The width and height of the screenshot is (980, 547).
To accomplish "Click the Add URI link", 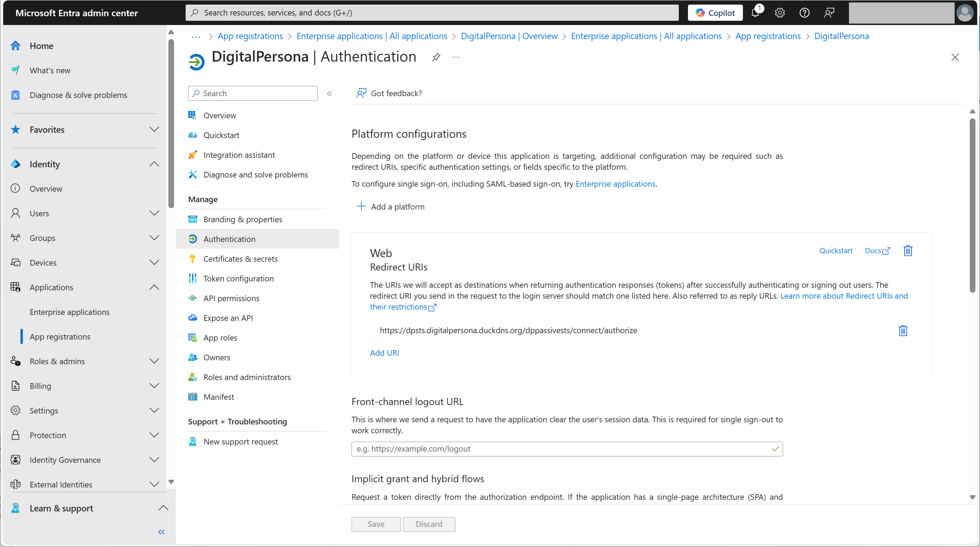I will click(384, 353).
